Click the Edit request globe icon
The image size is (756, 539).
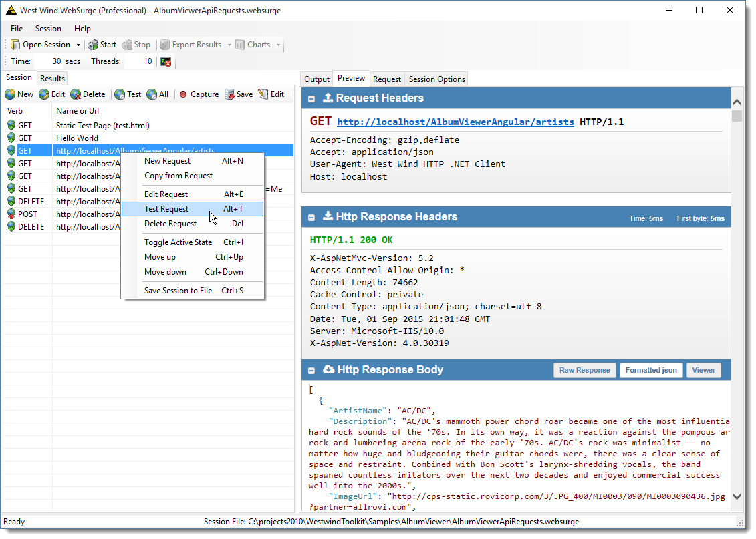(44, 94)
